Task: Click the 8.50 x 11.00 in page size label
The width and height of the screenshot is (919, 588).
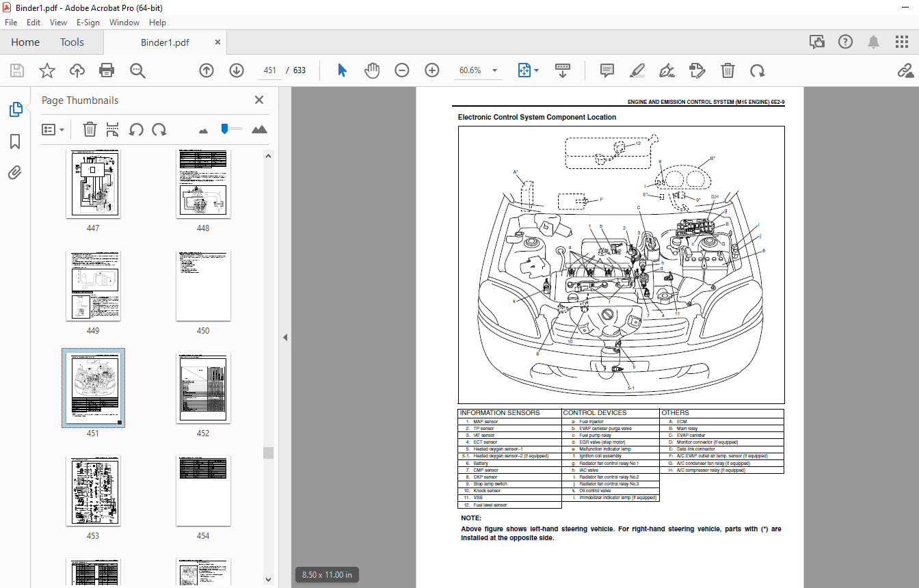Action: point(327,575)
